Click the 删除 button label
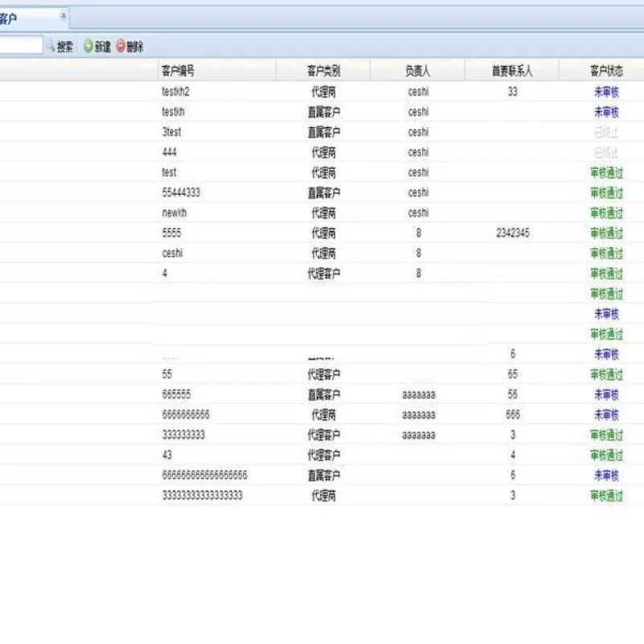The image size is (644, 644). (x=134, y=47)
